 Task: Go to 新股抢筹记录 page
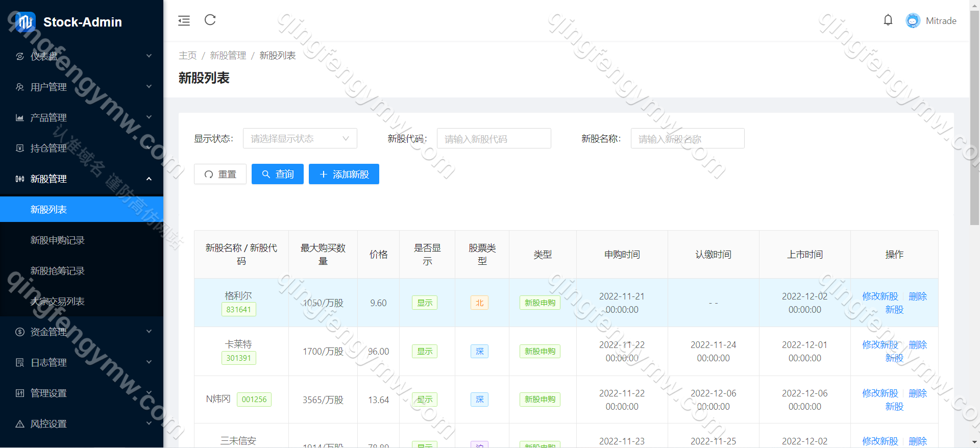click(57, 270)
